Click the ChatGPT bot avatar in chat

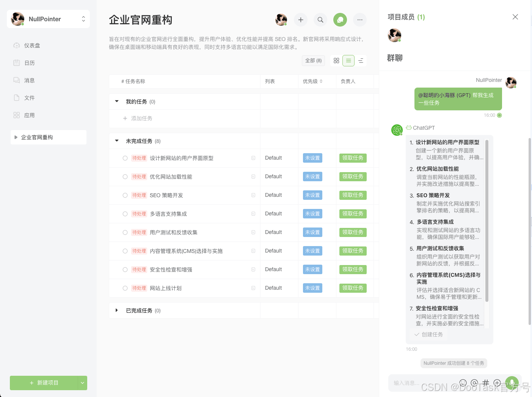[x=397, y=130]
